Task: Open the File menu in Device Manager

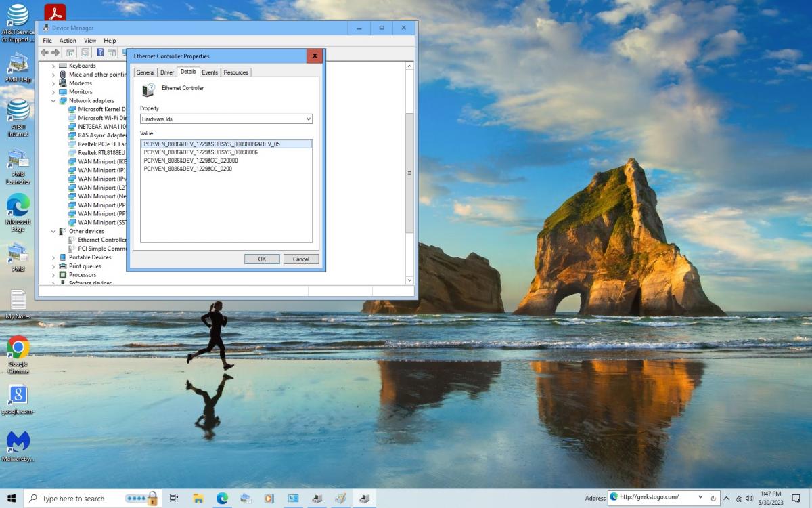Action: (x=47, y=41)
